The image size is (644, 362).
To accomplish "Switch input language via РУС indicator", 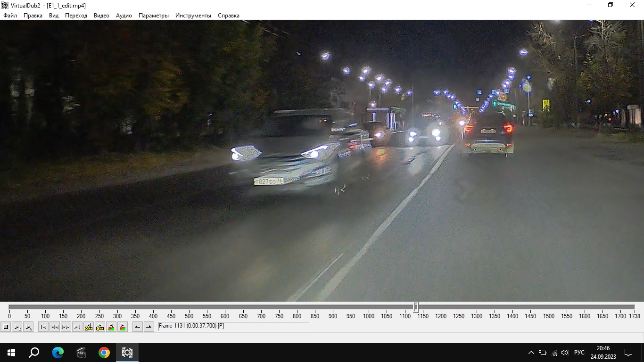I will pos(579,353).
